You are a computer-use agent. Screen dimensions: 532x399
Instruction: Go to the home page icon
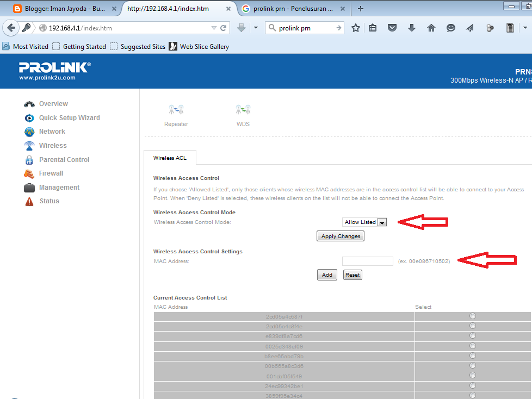click(x=431, y=28)
